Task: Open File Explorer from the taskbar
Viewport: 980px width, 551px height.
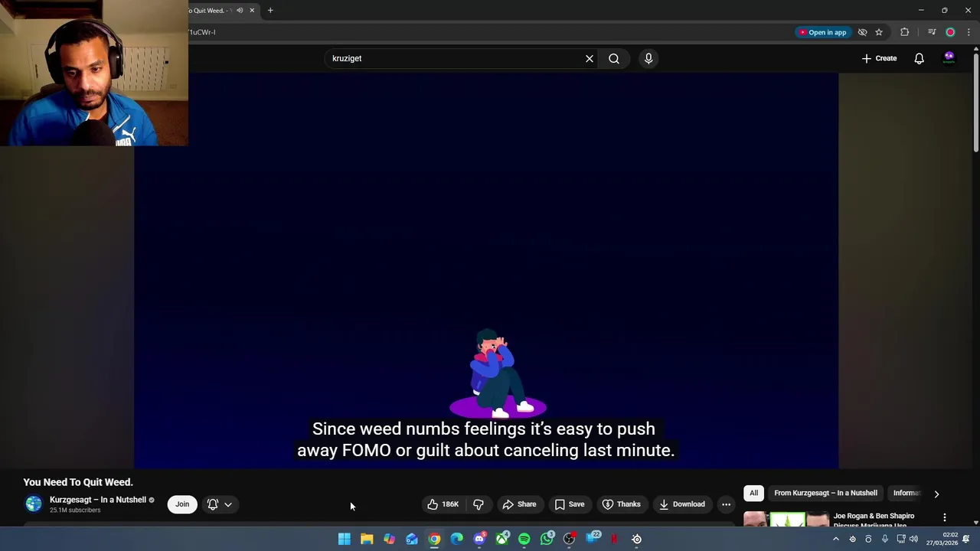Action: (367, 539)
